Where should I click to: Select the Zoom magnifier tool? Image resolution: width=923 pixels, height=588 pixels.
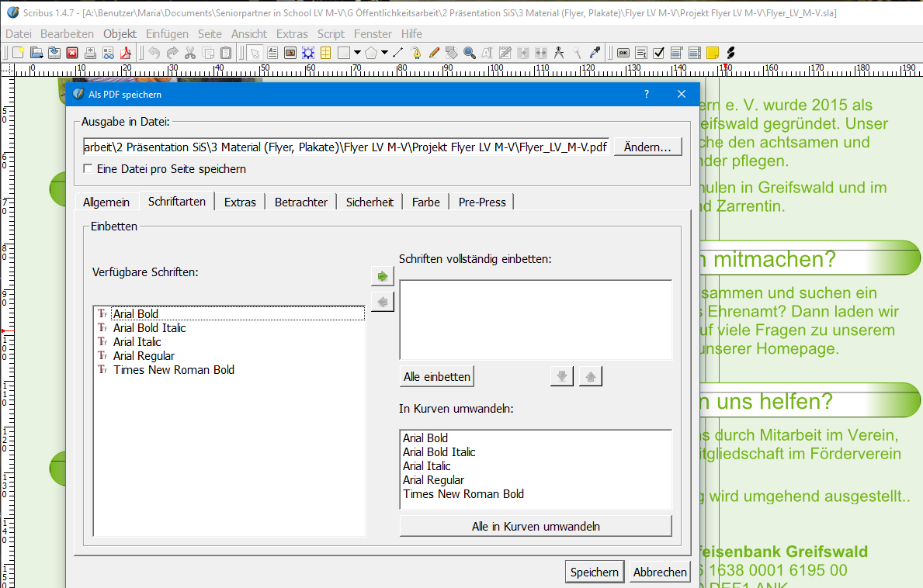(x=469, y=53)
